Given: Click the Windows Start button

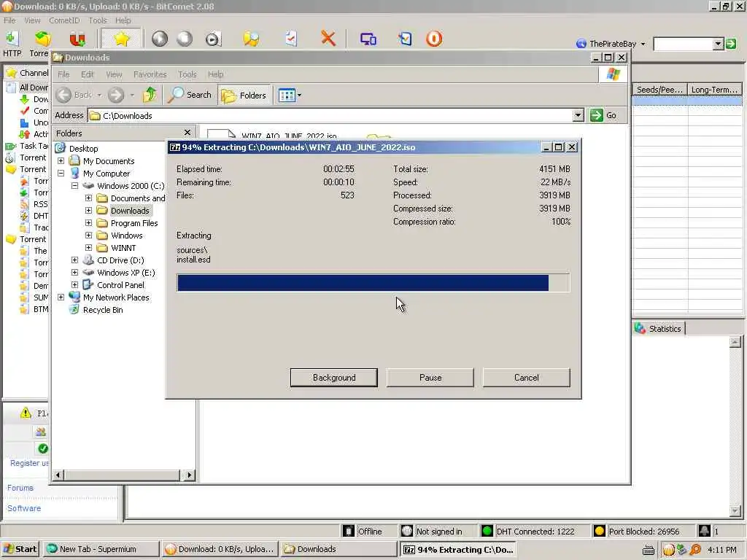Looking at the screenshot, I should pos(20,549).
